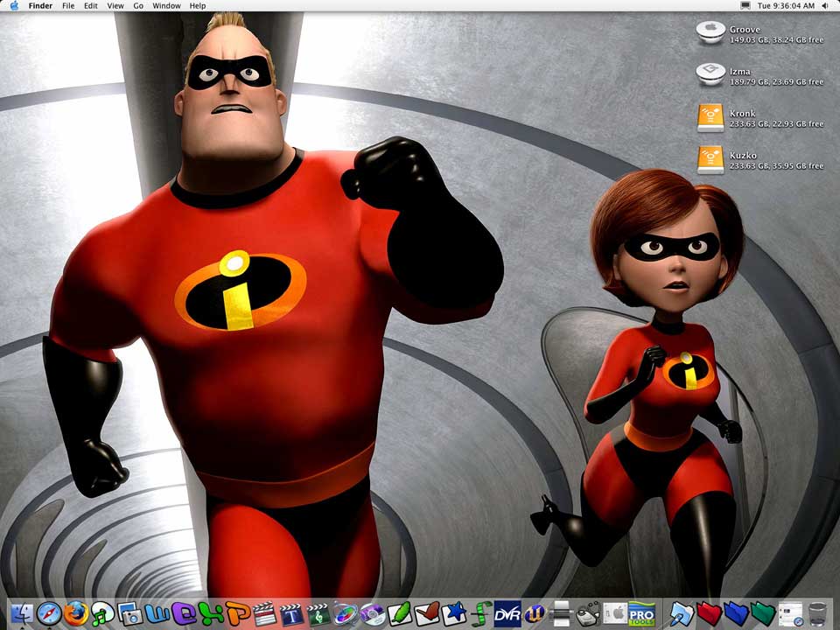Launch Entourage purple e icon

pyautogui.click(x=184, y=613)
